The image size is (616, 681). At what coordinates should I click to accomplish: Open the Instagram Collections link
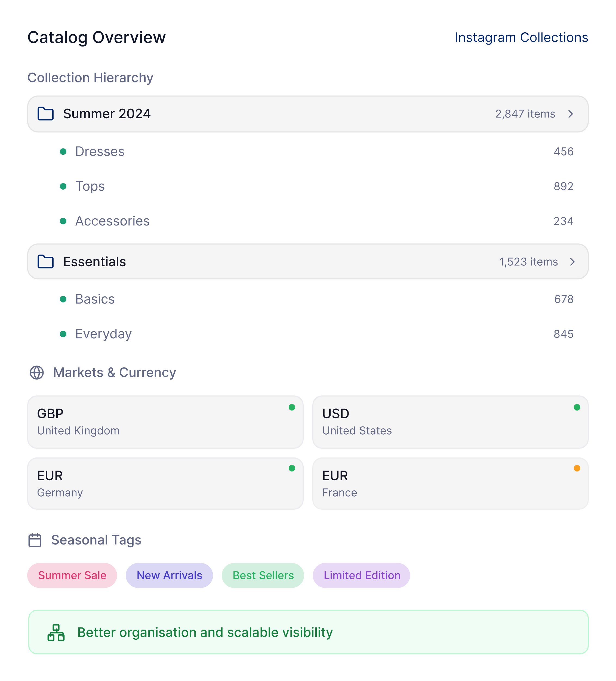tap(521, 38)
